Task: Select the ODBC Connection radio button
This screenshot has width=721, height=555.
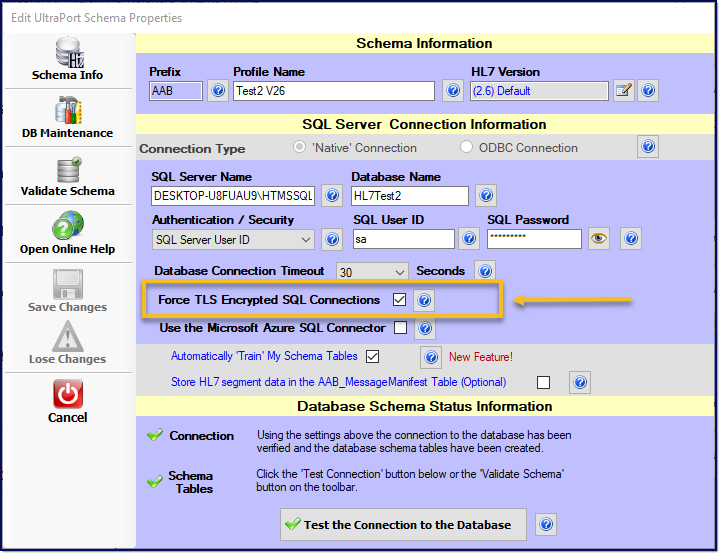Action: tap(467, 148)
